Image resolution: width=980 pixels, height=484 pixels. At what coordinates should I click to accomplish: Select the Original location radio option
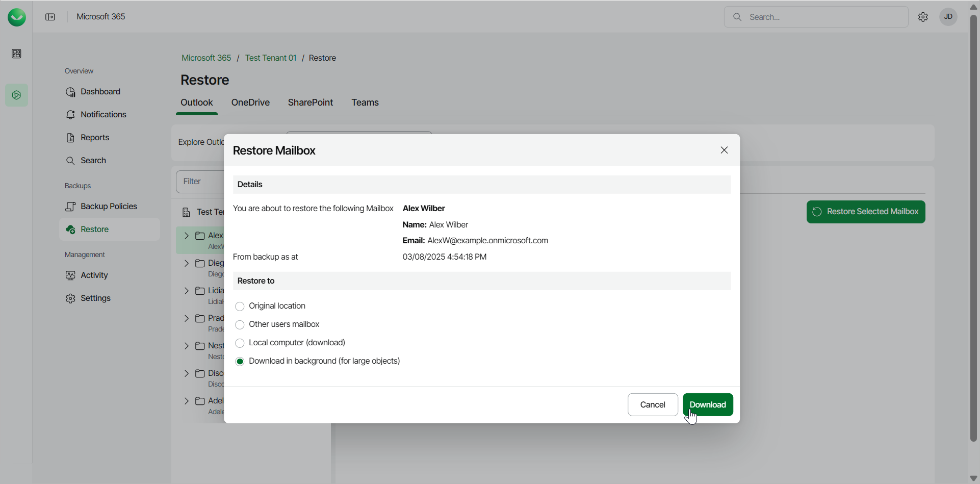pos(240,307)
